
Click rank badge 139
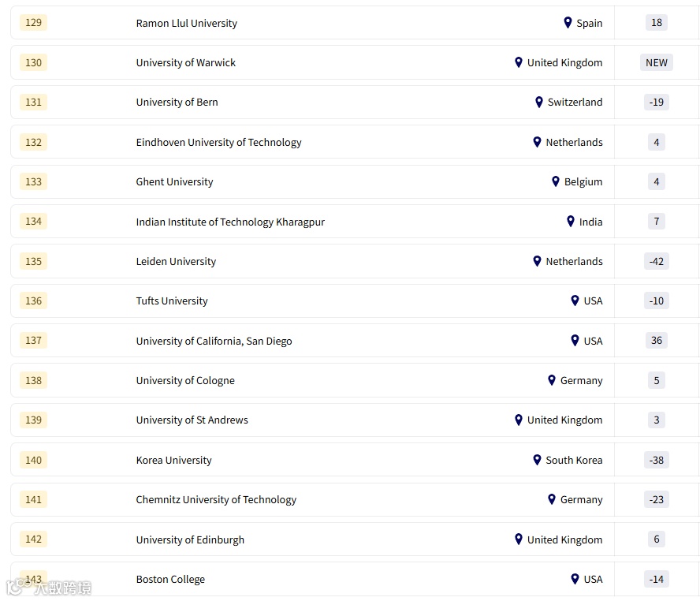[x=33, y=420]
